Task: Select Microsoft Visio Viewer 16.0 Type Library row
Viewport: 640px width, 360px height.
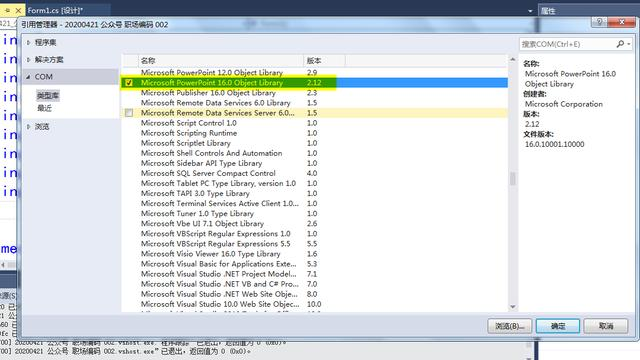Action: tap(314, 254)
